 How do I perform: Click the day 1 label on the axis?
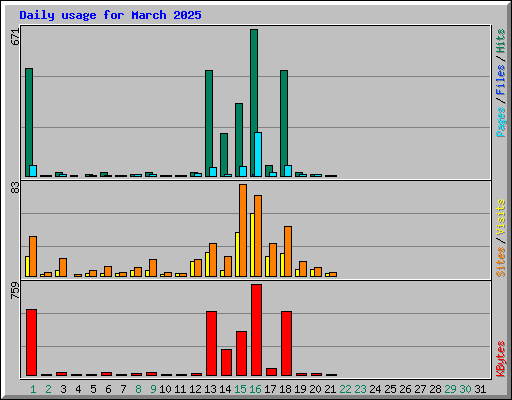click(x=33, y=389)
